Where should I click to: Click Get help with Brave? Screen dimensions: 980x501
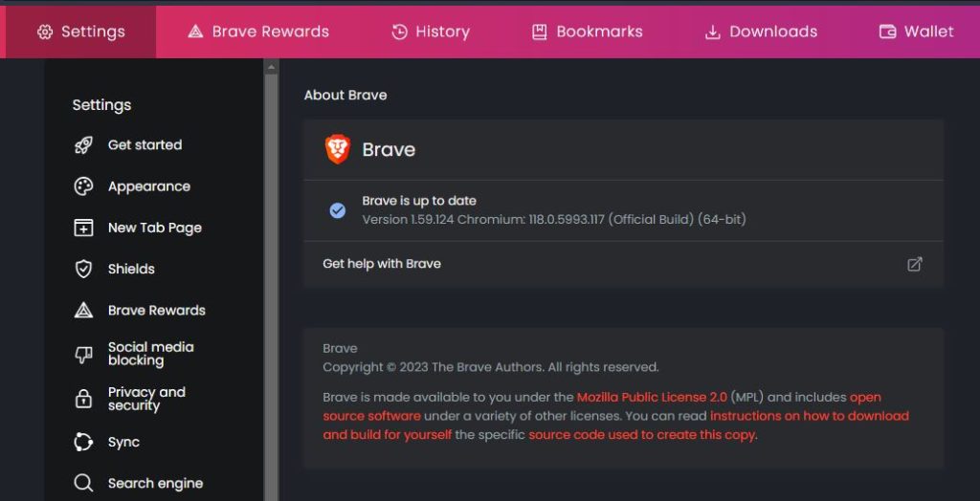[382, 264]
